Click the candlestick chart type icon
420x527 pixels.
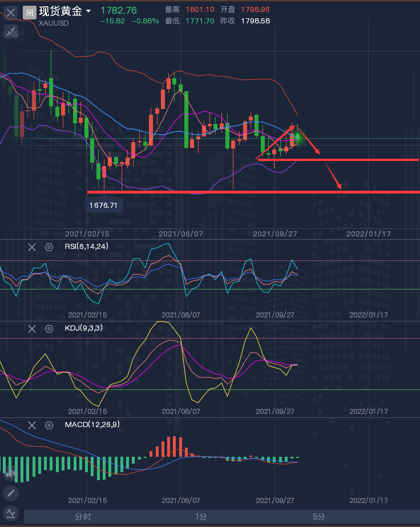(11, 473)
